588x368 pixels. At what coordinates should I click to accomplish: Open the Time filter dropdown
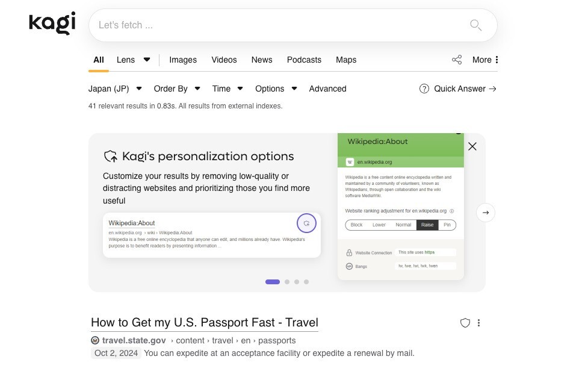pyautogui.click(x=227, y=89)
